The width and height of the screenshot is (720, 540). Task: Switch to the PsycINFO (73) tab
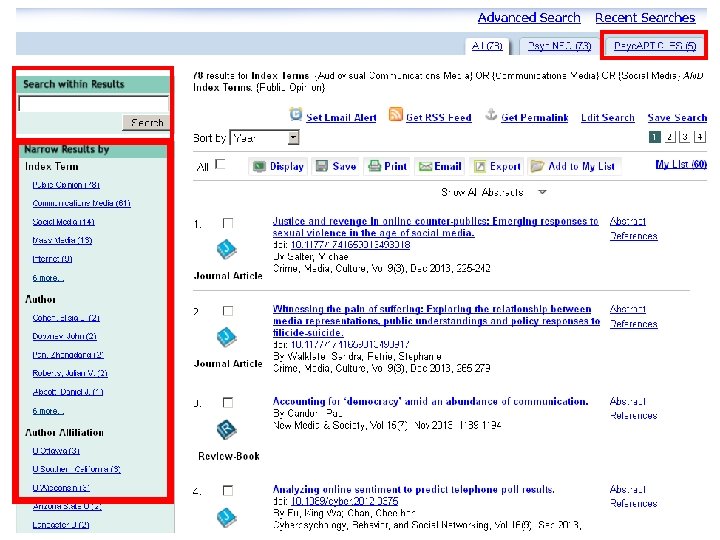559,46
